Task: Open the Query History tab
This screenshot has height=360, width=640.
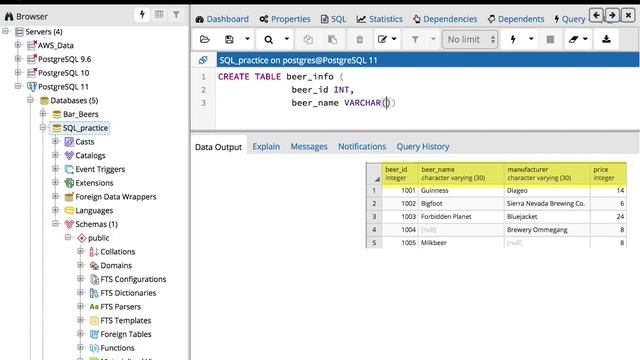Action: (423, 147)
